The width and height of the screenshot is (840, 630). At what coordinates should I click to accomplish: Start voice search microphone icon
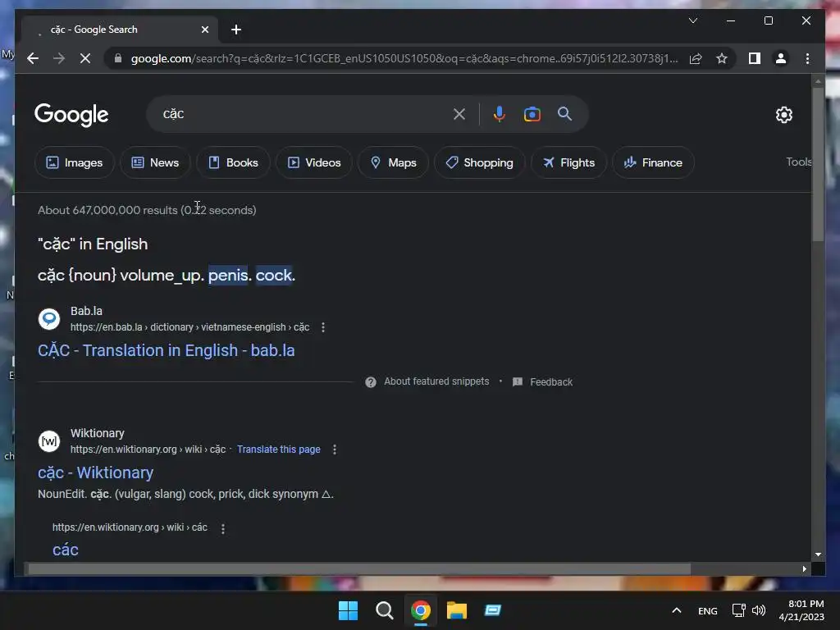click(500, 113)
